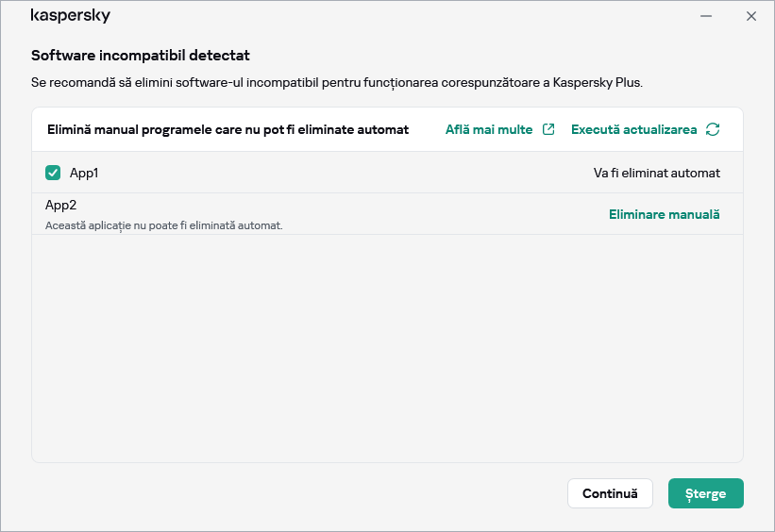Click the blank space in the App1 row
This screenshot has height=532, width=775.
(x=340, y=173)
